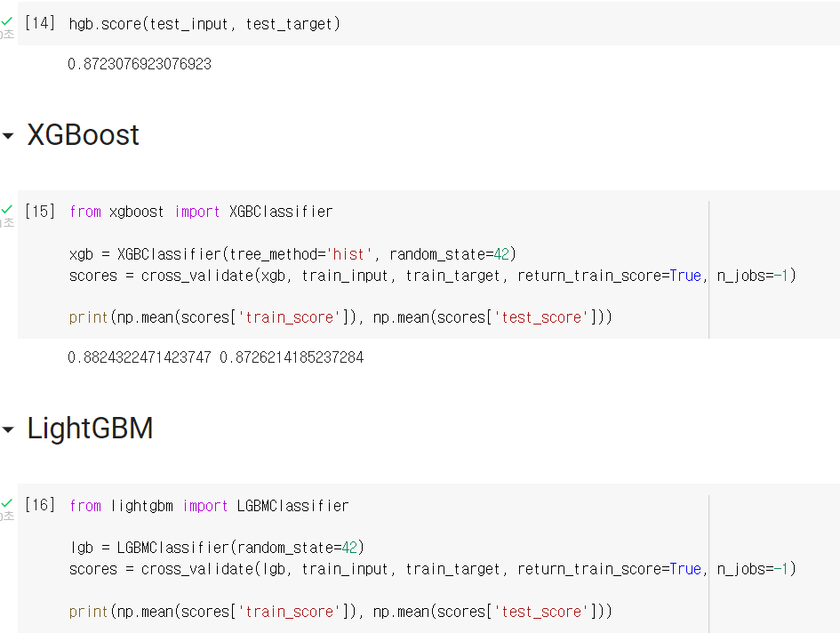Click output value 0.8824322471423747
Viewport: 840px width, 641px height.
(x=140, y=357)
